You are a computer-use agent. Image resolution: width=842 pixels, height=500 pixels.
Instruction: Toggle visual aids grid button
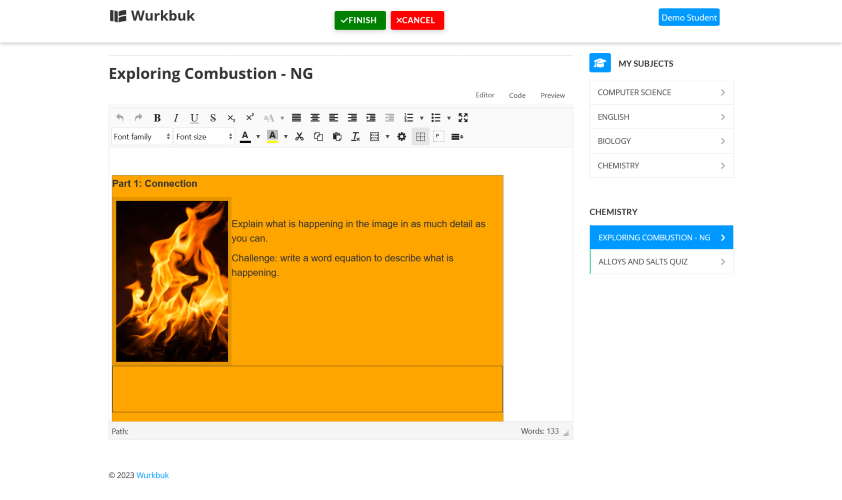[x=420, y=136]
